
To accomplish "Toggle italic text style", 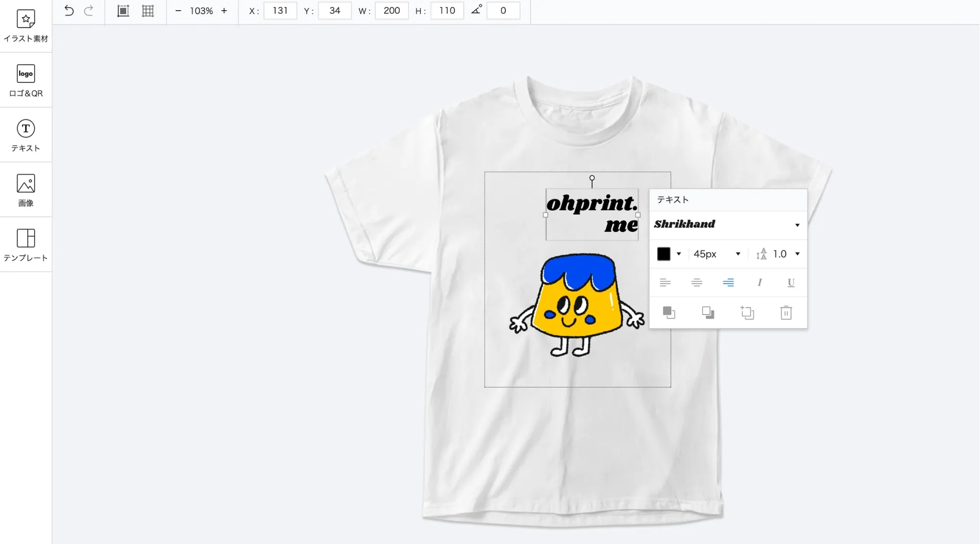I will pyautogui.click(x=759, y=283).
